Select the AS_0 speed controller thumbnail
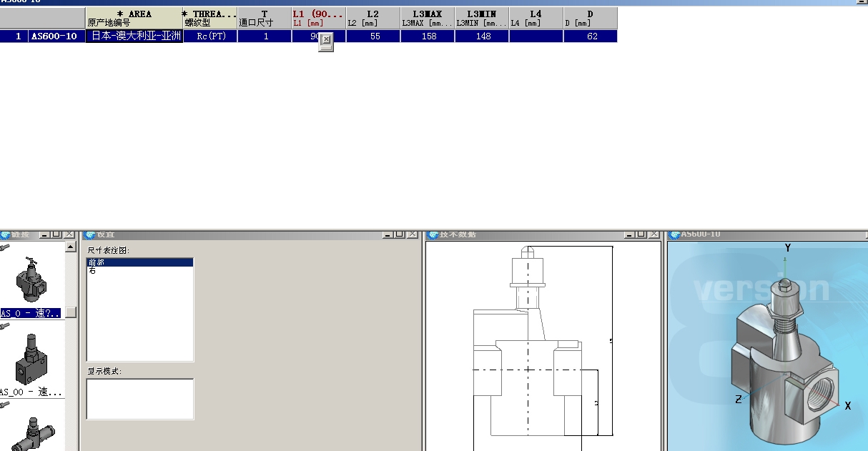This screenshot has height=451, width=868. (30, 280)
